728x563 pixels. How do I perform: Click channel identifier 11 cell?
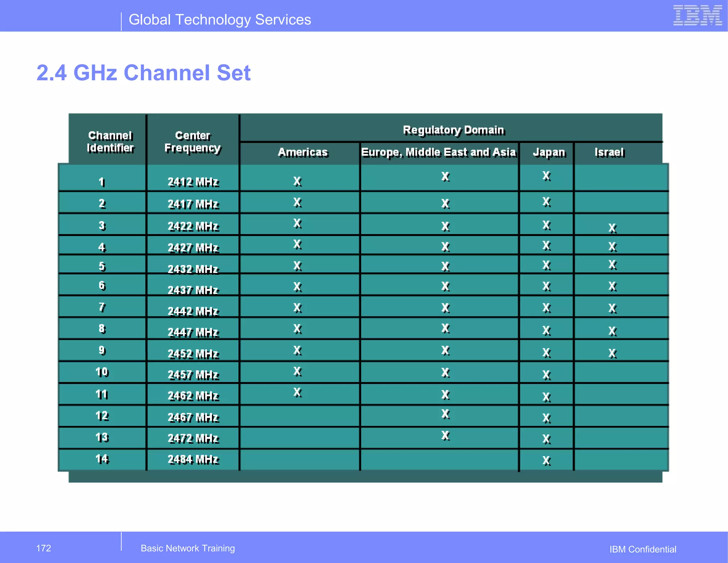coord(102,394)
